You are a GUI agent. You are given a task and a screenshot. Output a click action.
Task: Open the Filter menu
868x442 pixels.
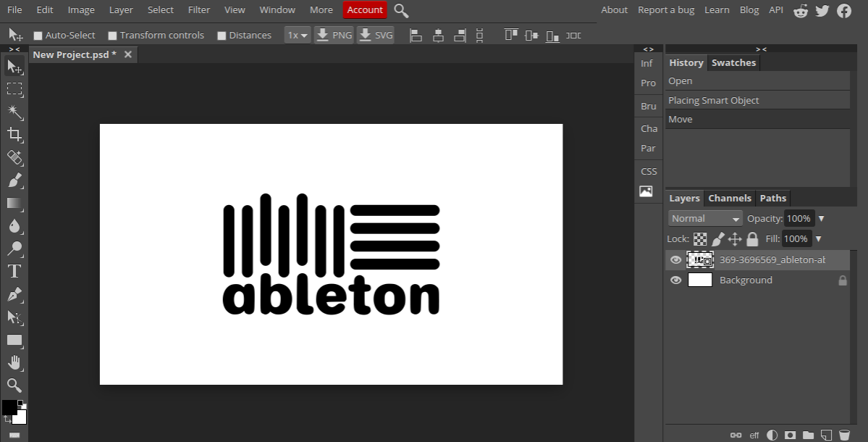(x=199, y=10)
